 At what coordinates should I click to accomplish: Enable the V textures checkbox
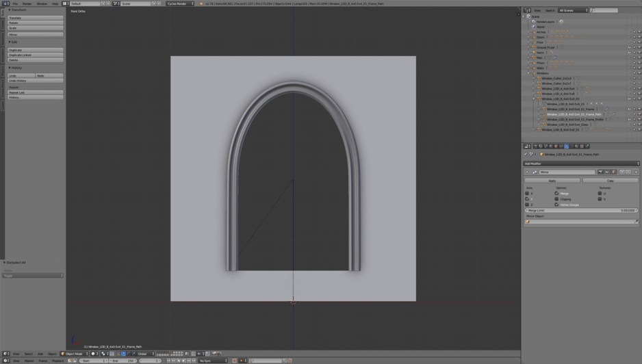pos(600,199)
